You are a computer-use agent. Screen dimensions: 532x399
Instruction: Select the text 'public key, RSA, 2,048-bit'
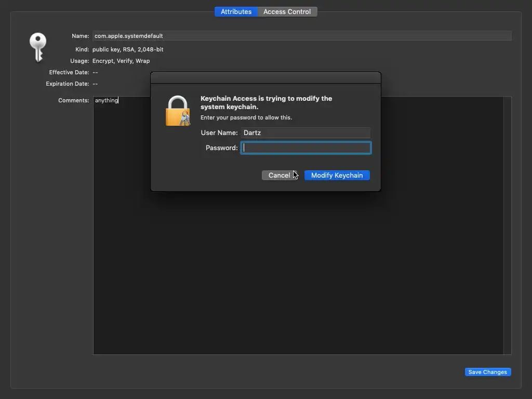tap(128, 49)
